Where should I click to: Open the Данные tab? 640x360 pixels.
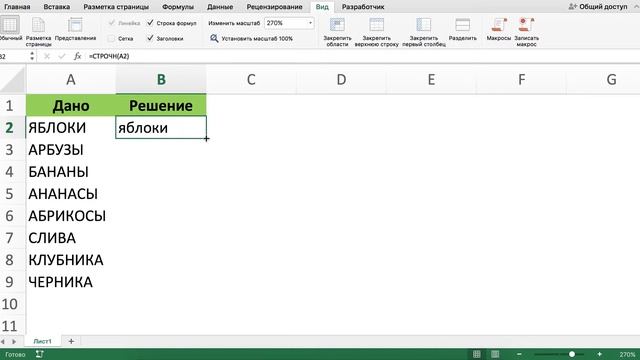(220, 7)
